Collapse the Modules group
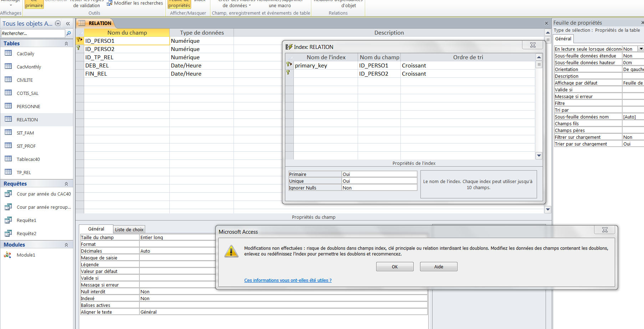Image resolution: width=644 pixels, height=329 pixels. click(x=66, y=245)
